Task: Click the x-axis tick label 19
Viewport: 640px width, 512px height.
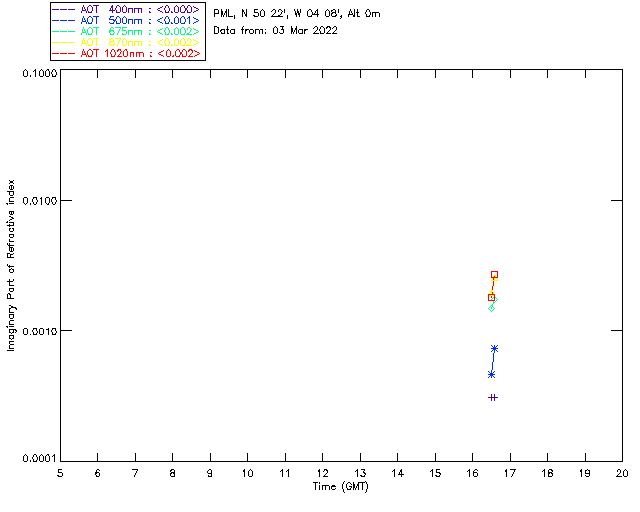Action: [585, 473]
